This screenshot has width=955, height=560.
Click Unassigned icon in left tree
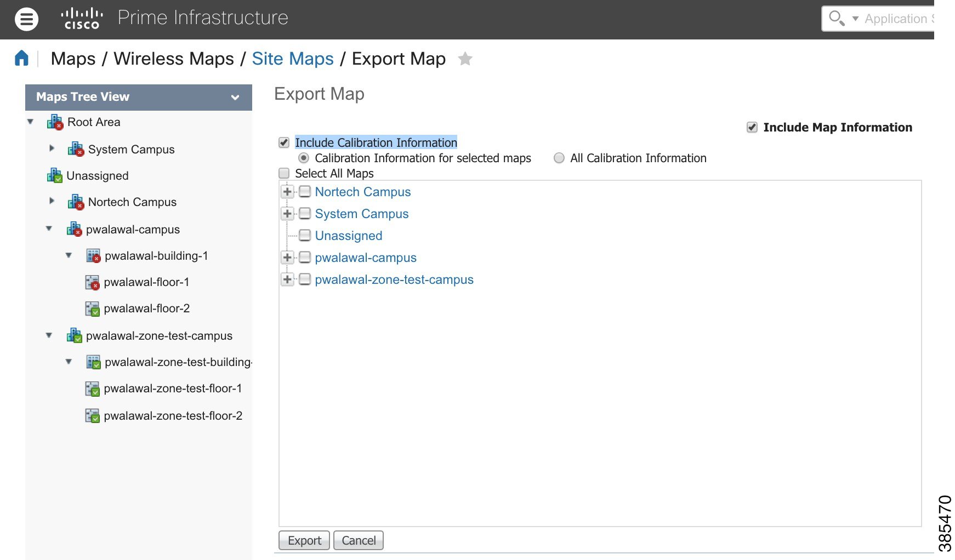54,175
